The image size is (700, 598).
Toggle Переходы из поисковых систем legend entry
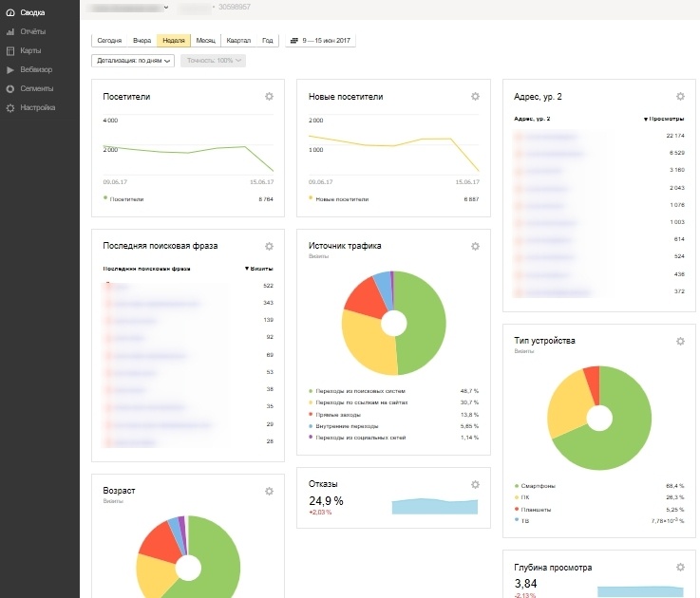pos(357,391)
